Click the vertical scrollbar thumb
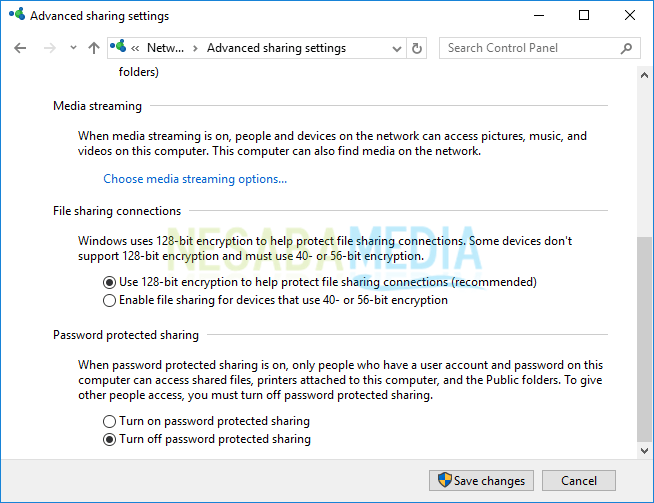The height and width of the screenshot is (503, 654). pyautogui.click(x=644, y=339)
